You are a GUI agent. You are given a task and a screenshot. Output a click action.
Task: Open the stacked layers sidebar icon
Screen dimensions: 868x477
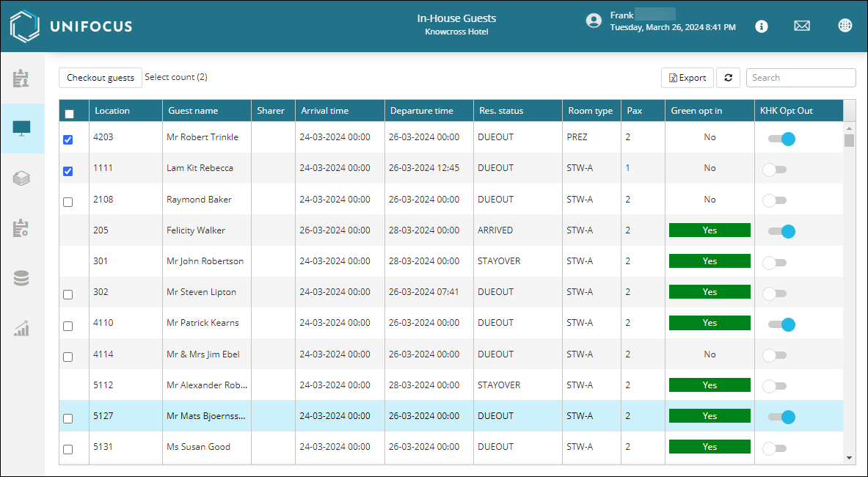click(x=21, y=178)
